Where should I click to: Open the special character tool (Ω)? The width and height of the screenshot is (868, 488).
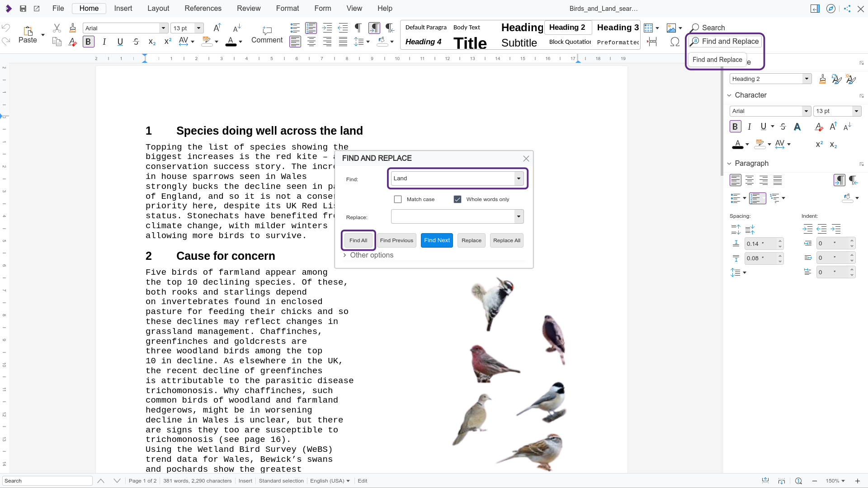(675, 42)
